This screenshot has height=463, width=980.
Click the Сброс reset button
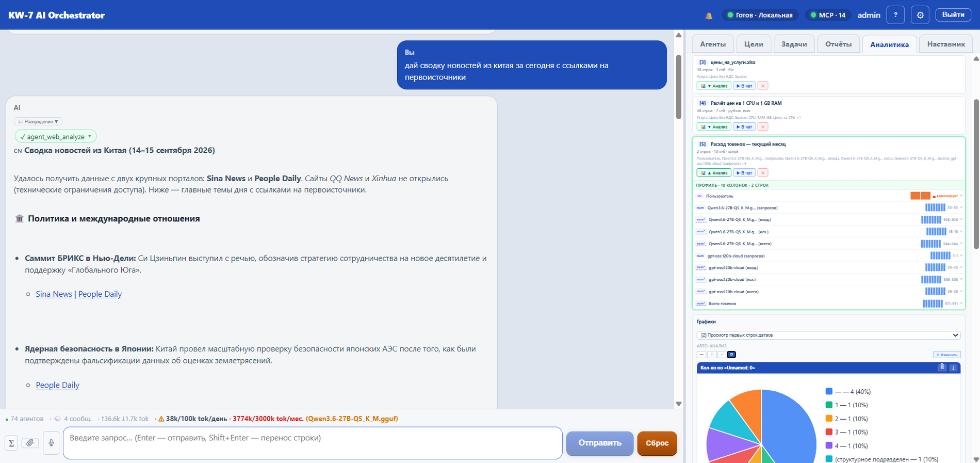click(657, 443)
